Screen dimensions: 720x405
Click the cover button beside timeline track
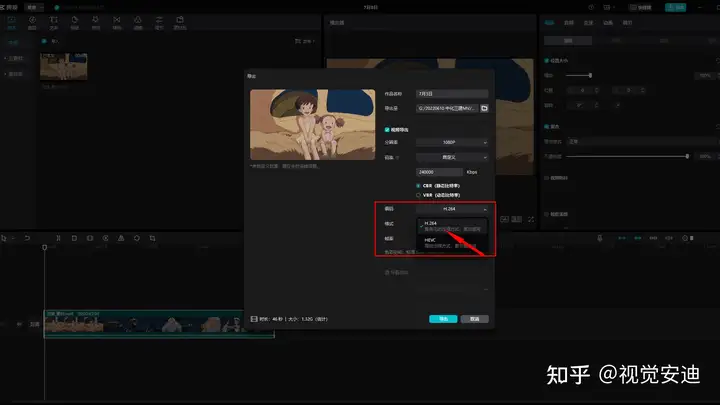[34, 324]
